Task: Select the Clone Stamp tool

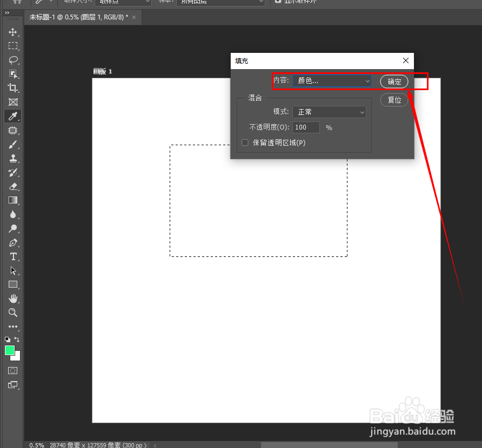Action: (x=13, y=159)
